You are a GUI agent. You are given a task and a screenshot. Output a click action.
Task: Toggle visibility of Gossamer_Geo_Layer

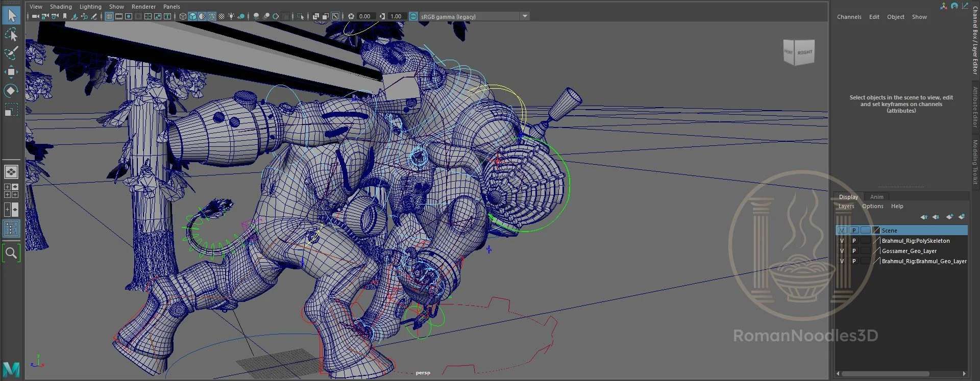[842, 251]
